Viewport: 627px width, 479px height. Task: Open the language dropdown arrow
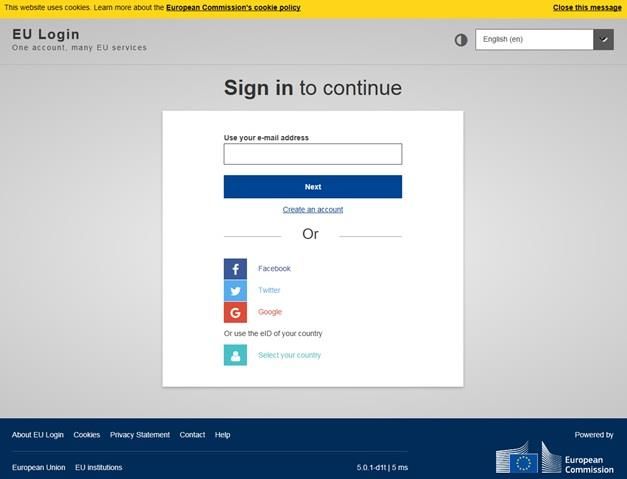click(603, 40)
